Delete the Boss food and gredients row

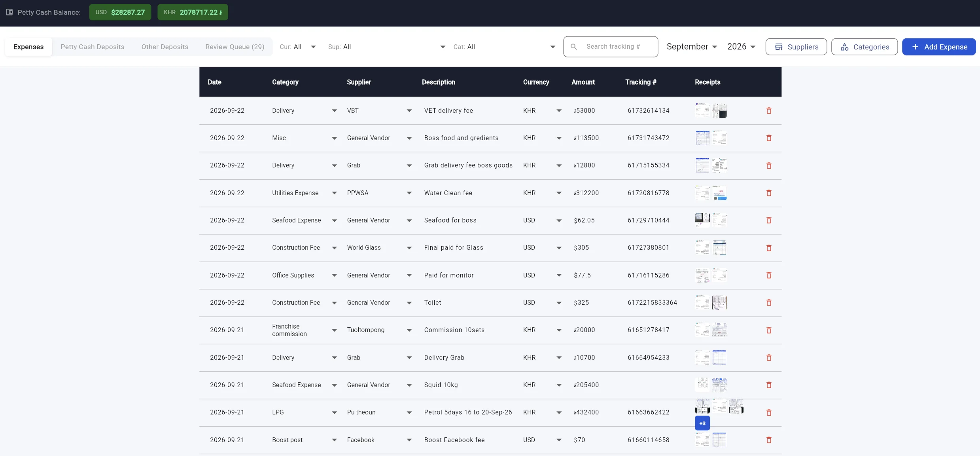pyautogui.click(x=769, y=138)
